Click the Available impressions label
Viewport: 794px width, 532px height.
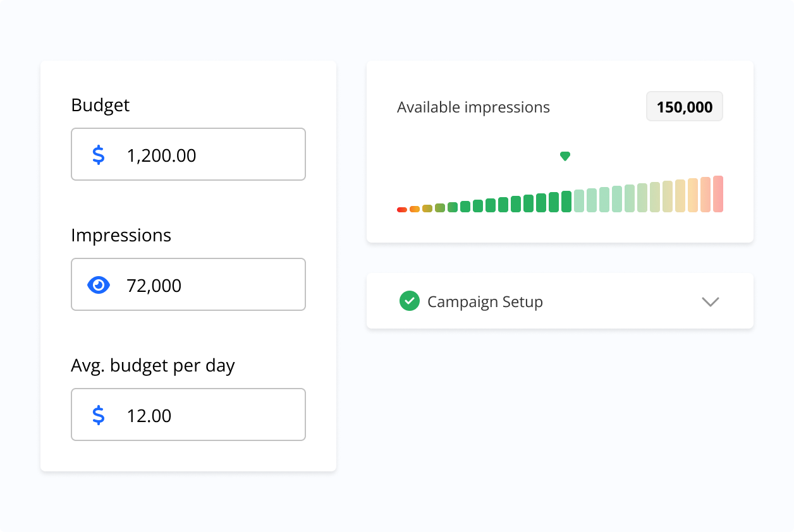tap(473, 107)
